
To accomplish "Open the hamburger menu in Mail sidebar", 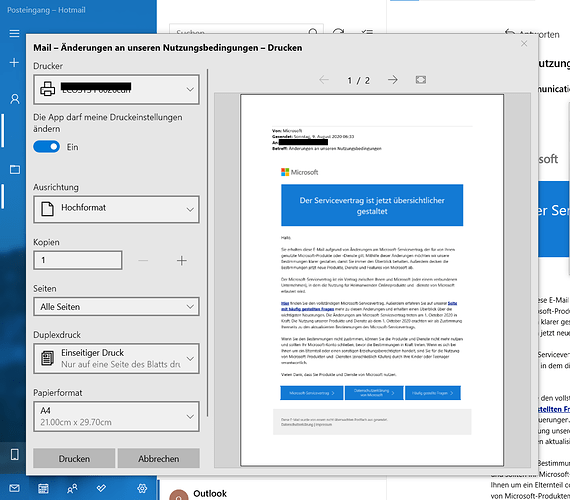I will click(15, 33).
